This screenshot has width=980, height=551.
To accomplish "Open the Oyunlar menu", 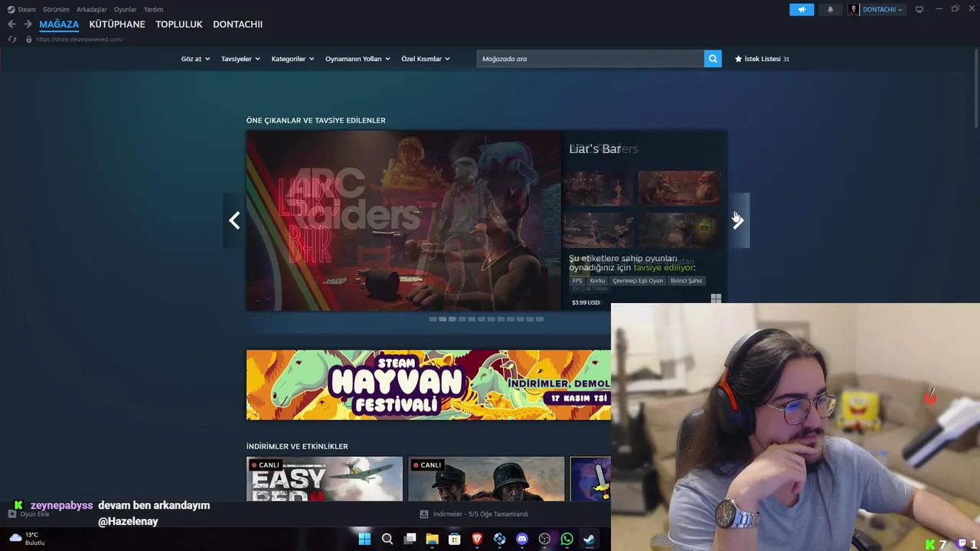I will click(x=126, y=9).
